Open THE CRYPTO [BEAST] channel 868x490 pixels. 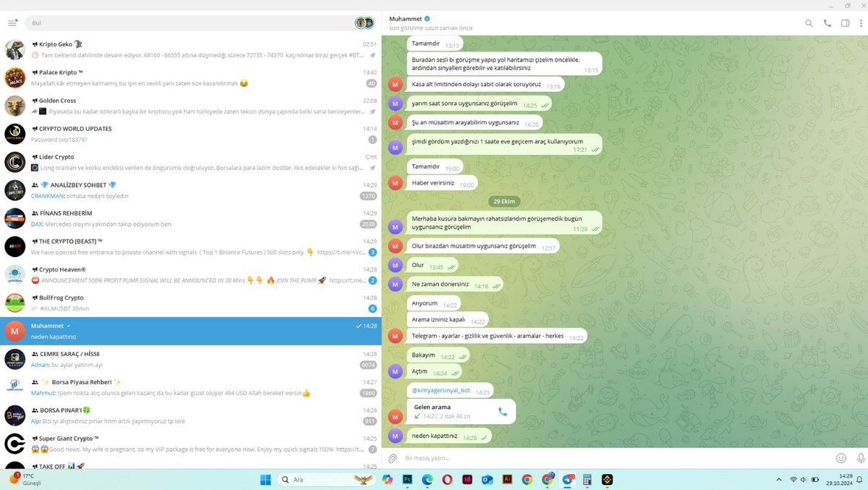pyautogui.click(x=191, y=247)
